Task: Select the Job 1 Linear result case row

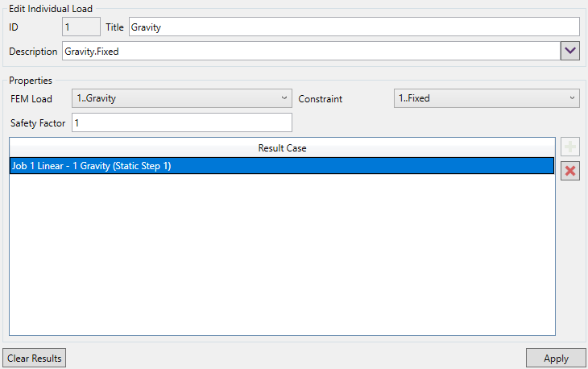Action: coord(282,166)
